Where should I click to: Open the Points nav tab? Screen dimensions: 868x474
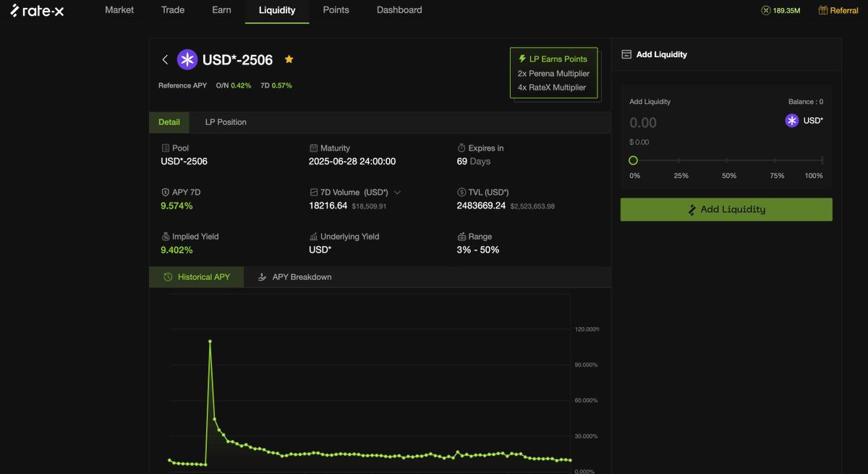[336, 10]
